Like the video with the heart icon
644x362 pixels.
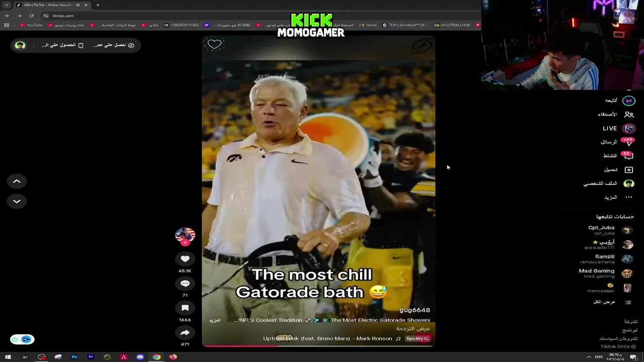[185, 258]
